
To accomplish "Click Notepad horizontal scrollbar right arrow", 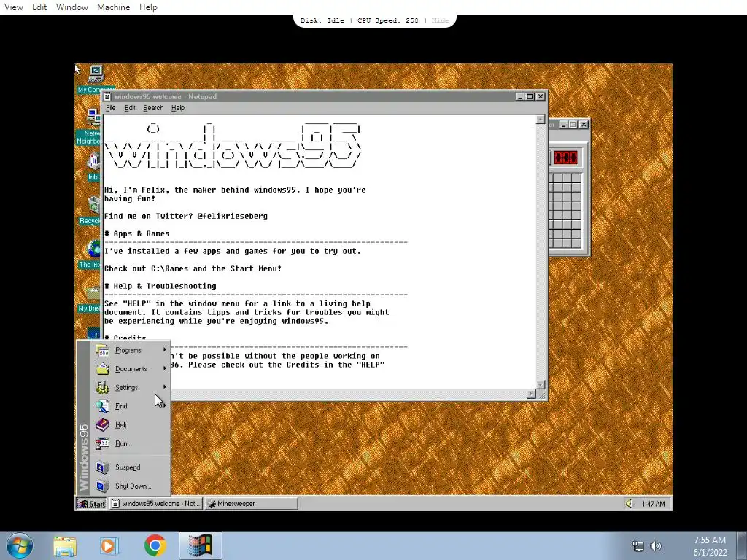I will 531,394.
